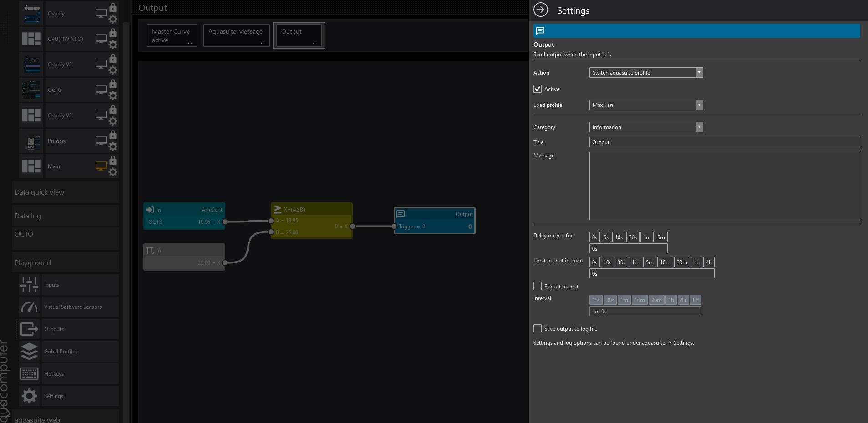Set the delay output to 10s

[619, 237]
